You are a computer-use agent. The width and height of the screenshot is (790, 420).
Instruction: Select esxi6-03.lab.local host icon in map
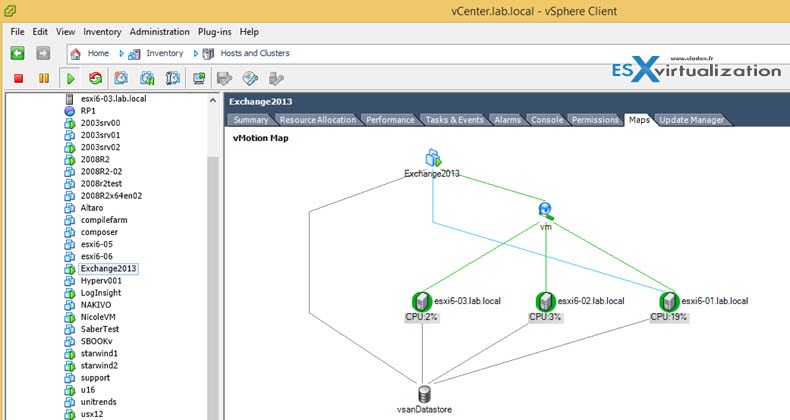(422, 301)
